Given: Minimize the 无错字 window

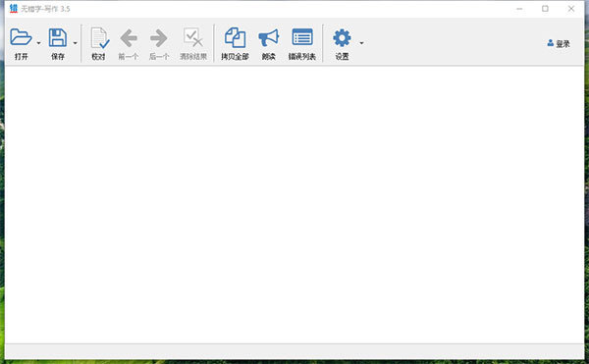Looking at the screenshot, I should (x=519, y=9).
